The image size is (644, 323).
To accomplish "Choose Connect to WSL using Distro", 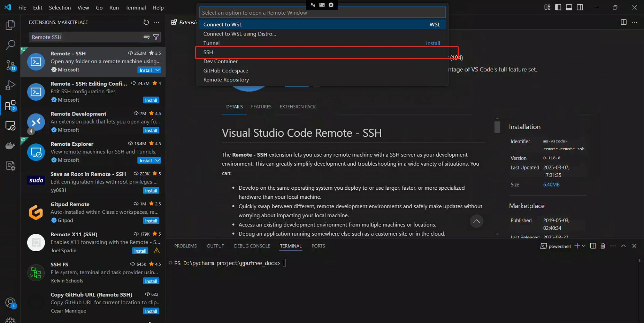I will (322, 34).
